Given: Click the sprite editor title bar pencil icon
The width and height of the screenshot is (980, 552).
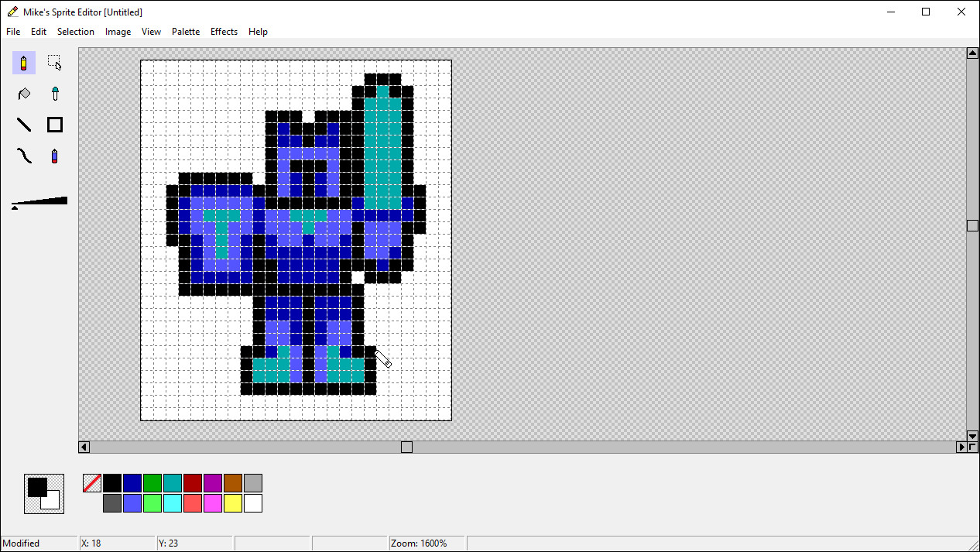Looking at the screenshot, I should point(12,12).
